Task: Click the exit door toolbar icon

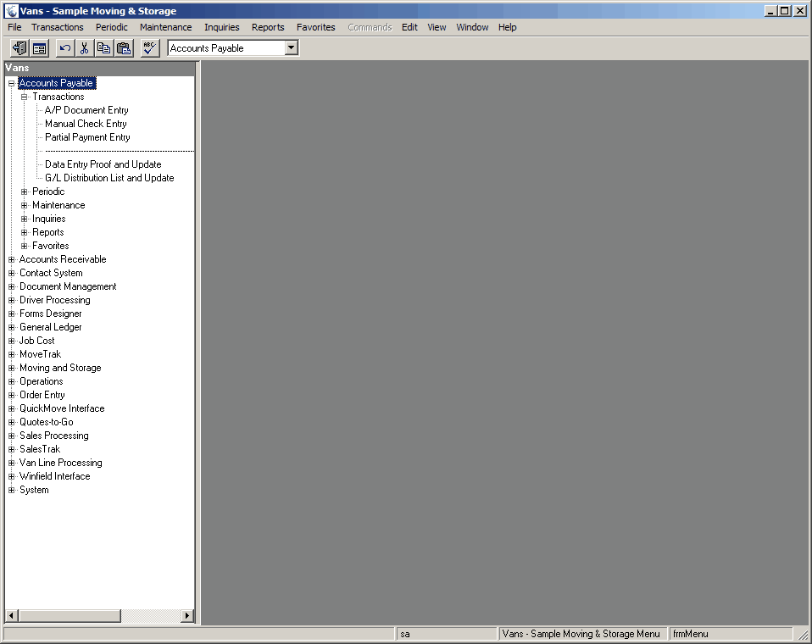Action: click(19, 48)
